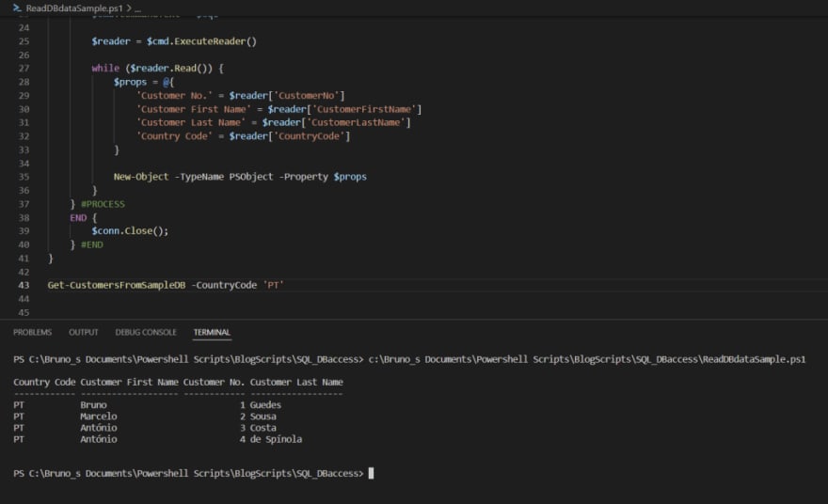The height and width of the screenshot is (504, 828).
Task: Click line number 37 in the gutter
Action: point(24,204)
